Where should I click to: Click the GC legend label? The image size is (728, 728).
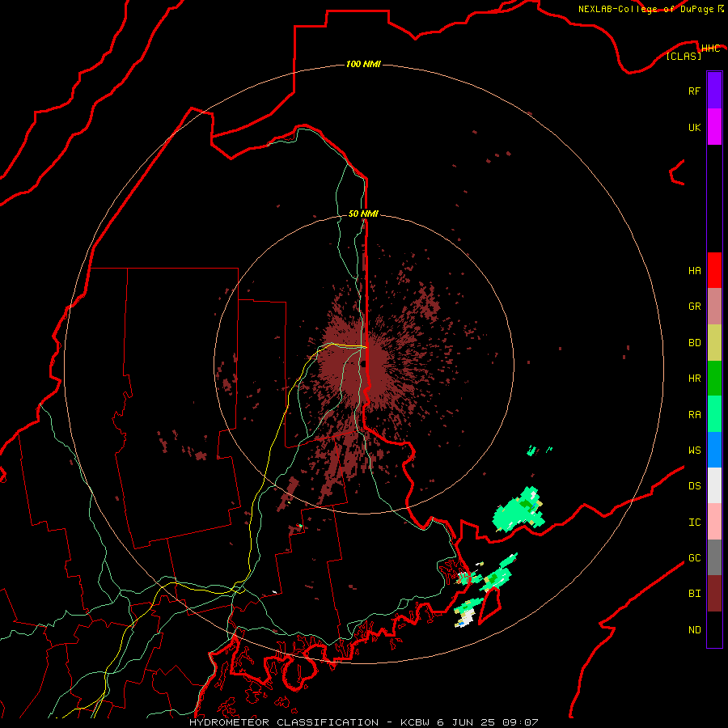694,558
